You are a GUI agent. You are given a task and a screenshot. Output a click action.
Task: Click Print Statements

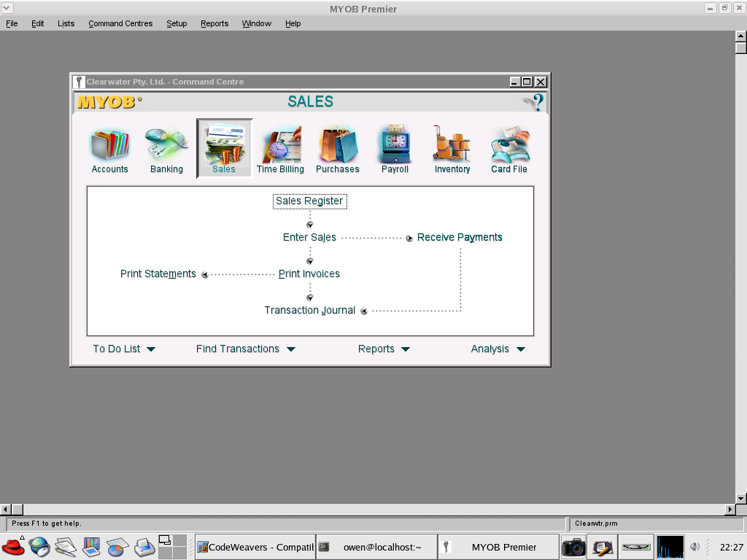coord(158,274)
